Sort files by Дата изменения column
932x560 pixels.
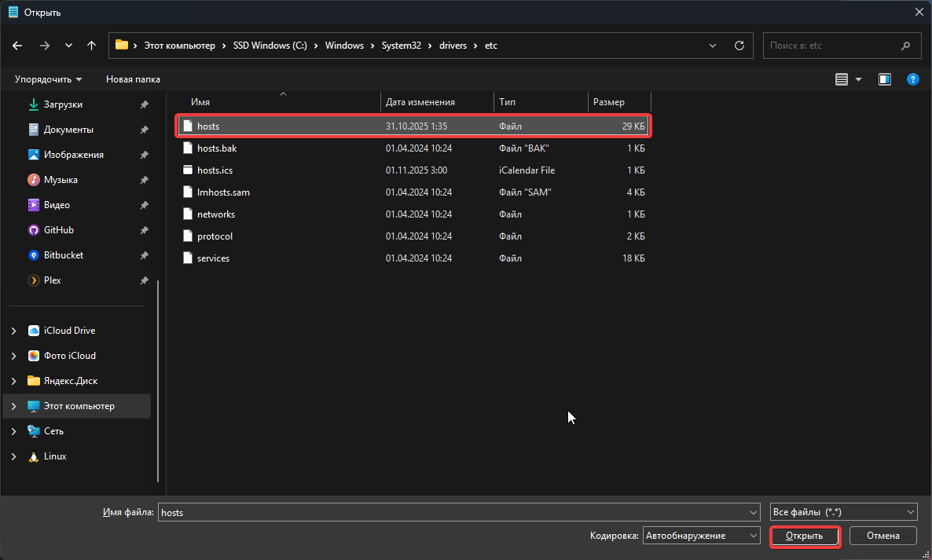coord(420,102)
